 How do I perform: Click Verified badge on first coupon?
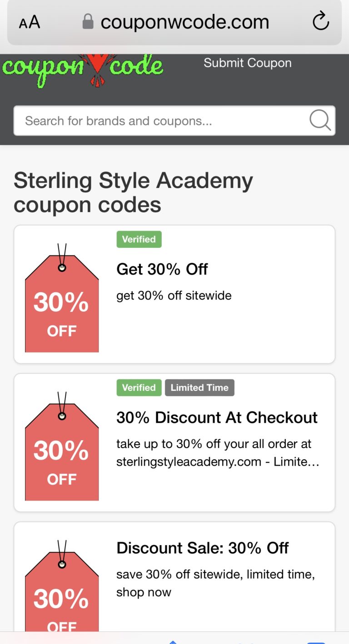(x=139, y=239)
